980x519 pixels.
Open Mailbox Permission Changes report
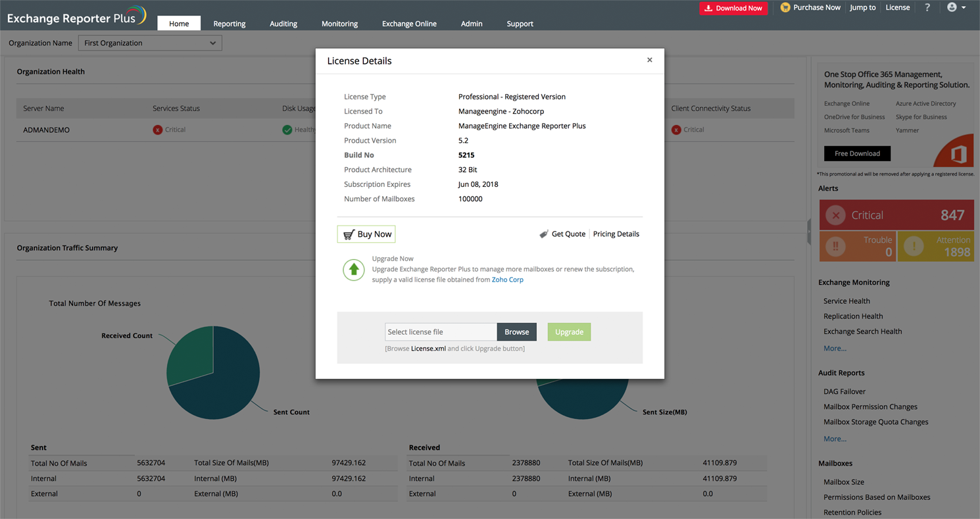click(870, 407)
